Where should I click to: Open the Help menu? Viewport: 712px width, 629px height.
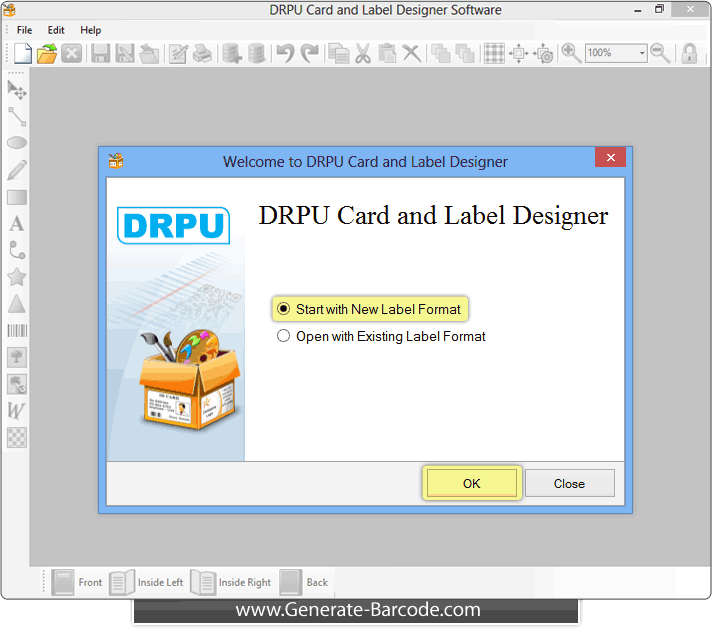tap(91, 30)
